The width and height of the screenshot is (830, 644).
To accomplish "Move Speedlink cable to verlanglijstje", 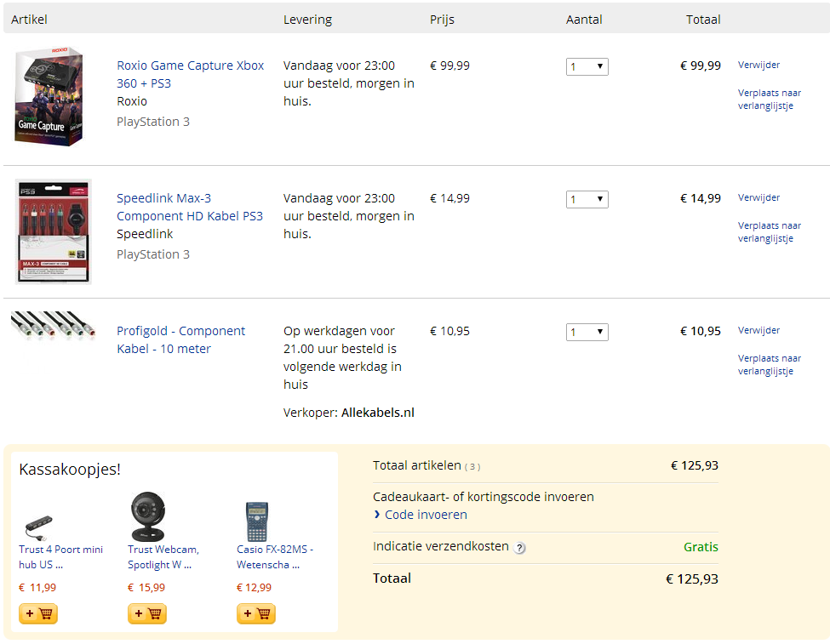I will [x=769, y=231].
